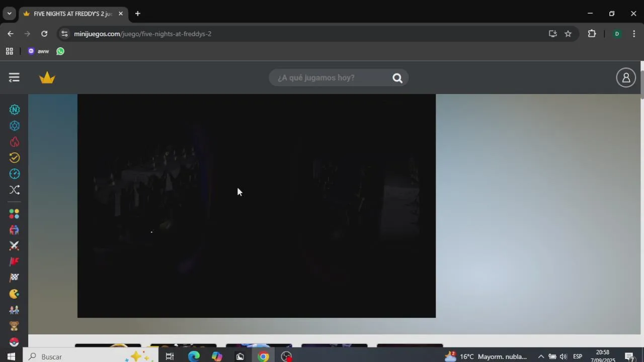Screen dimensions: 644x362
Task: Open the WhatsApp bookmark
Action: (60, 51)
